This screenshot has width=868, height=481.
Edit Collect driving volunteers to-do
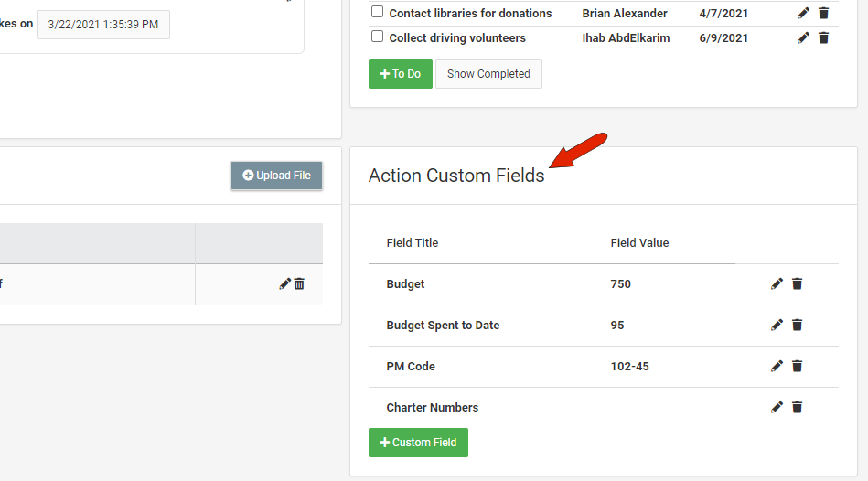click(x=803, y=38)
